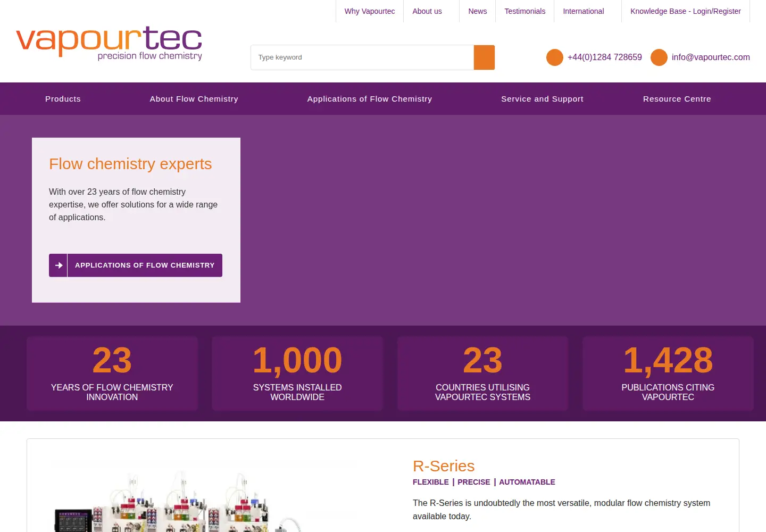The height and width of the screenshot is (532, 766).
Task: Open the News link
Action: coord(478,11)
